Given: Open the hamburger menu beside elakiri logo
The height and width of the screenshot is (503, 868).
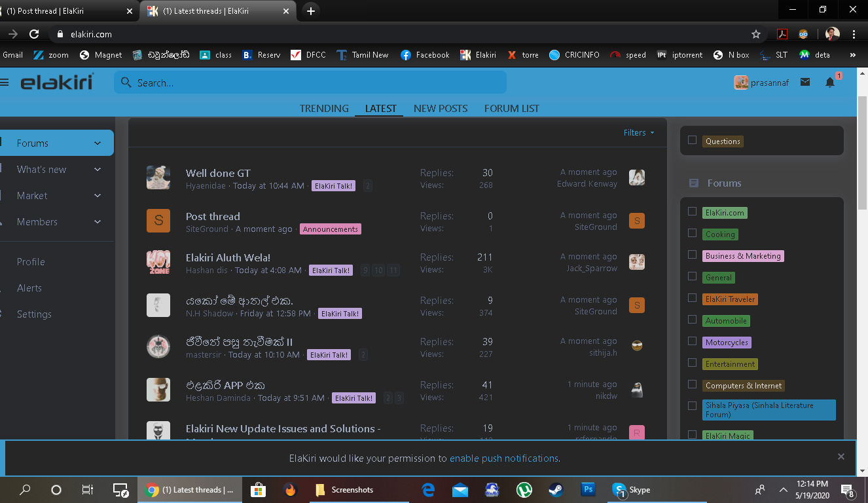Looking at the screenshot, I should pos(4,83).
